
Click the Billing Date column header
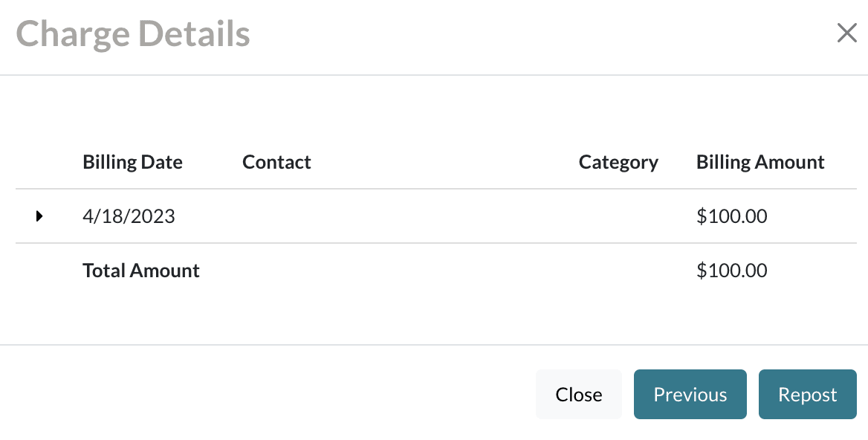132,162
